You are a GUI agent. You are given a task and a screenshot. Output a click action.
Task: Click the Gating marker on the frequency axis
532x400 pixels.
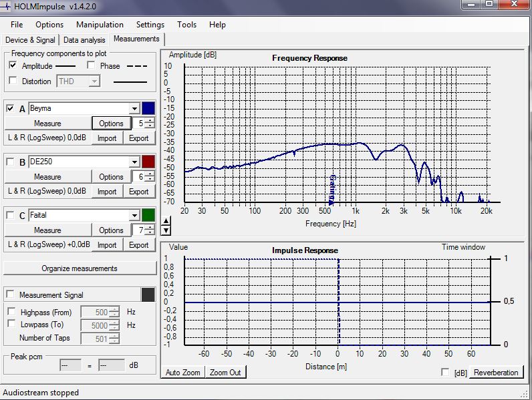click(x=331, y=190)
